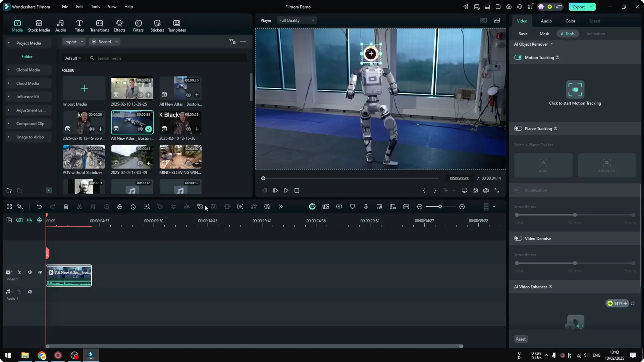644x362 pixels.
Task: Enable Video Denoise
Action: (x=518, y=238)
